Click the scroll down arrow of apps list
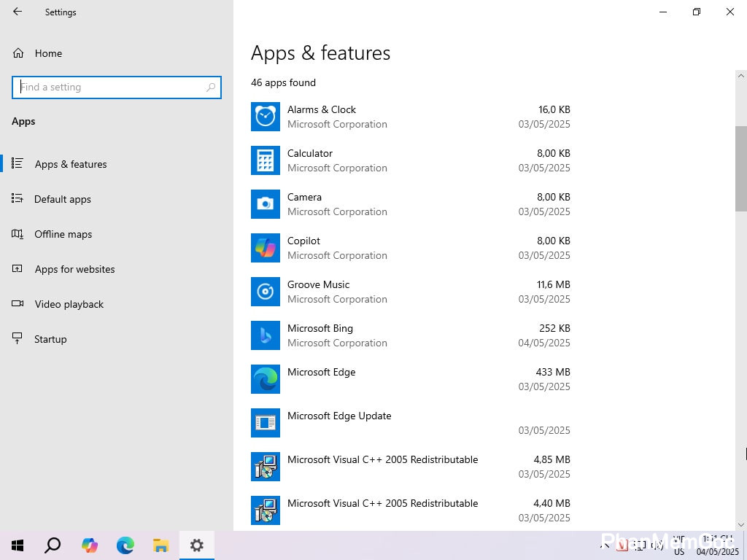The height and width of the screenshot is (560, 747). 741,524
